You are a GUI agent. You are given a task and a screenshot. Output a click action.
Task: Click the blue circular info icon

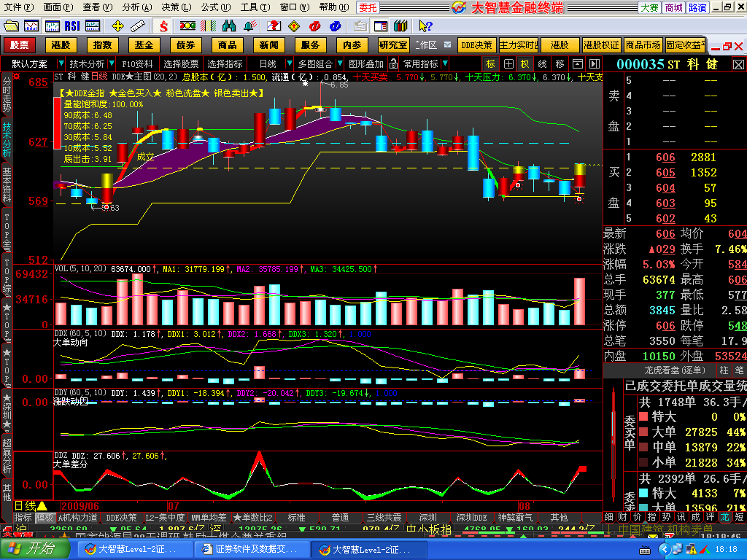tap(336, 26)
